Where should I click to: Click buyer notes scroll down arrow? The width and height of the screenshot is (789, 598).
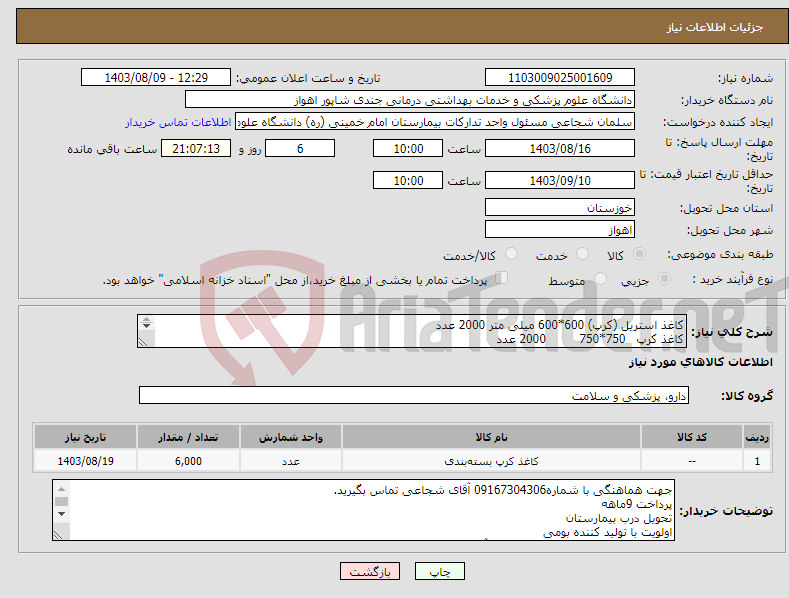(61, 514)
